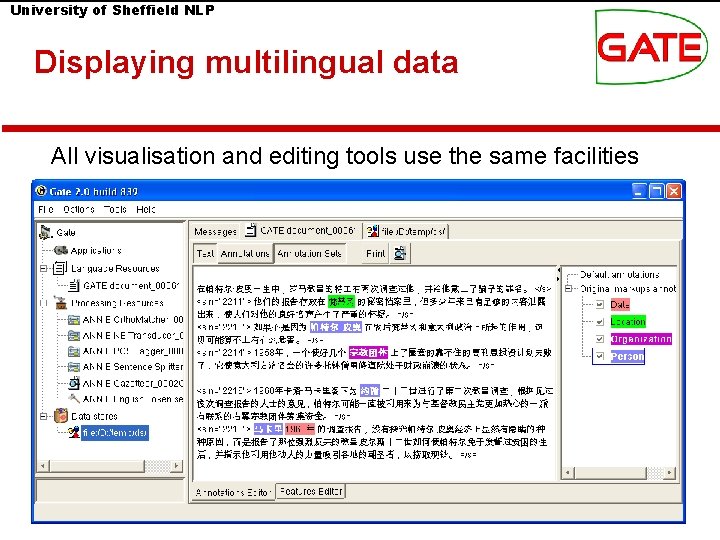The width and height of the screenshot is (720, 540).
Task: Switch to the Messages tab
Action: point(215,231)
